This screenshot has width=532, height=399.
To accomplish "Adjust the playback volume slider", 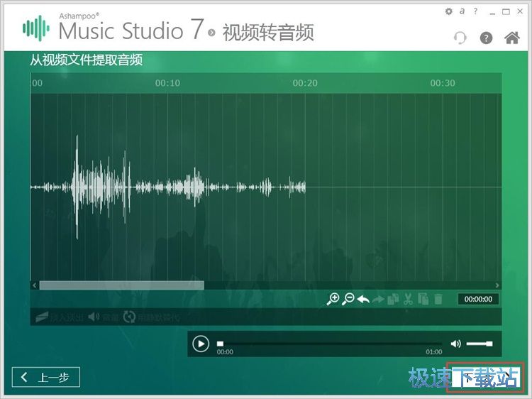I will (479, 344).
